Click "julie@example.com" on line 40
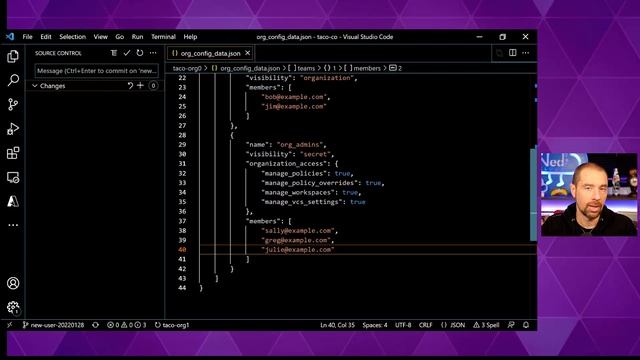The width and height of the screenshot is (640, 360). coord(298,250)
